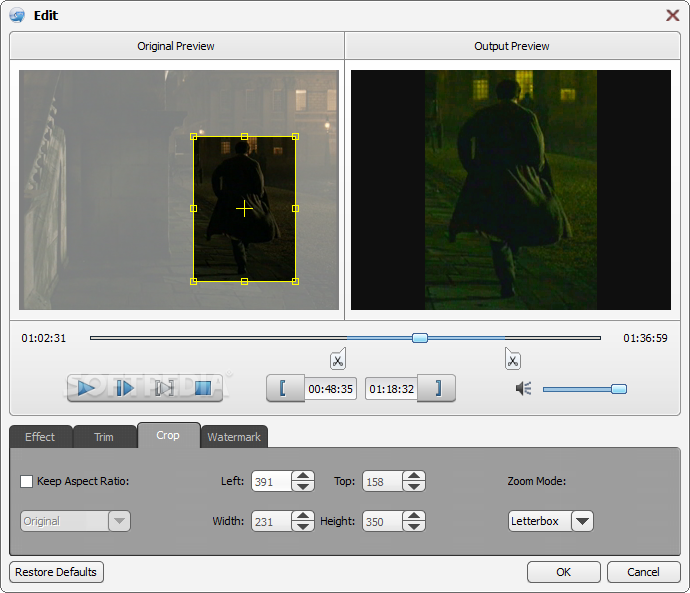Decrease the Height crop value
The height and width of the screenshot is (593, 690).
click(414, 526)
